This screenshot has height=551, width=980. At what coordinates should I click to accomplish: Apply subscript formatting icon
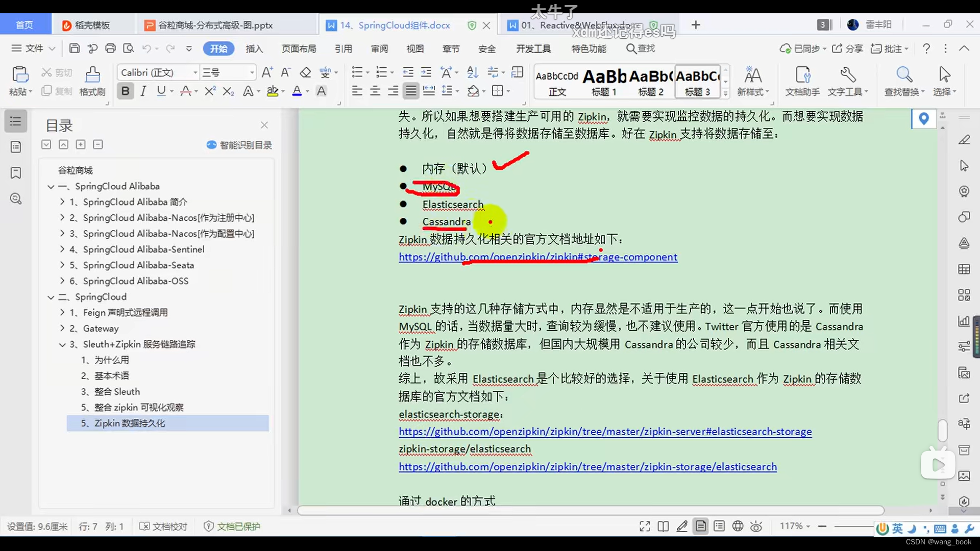[x=228, y=91]
